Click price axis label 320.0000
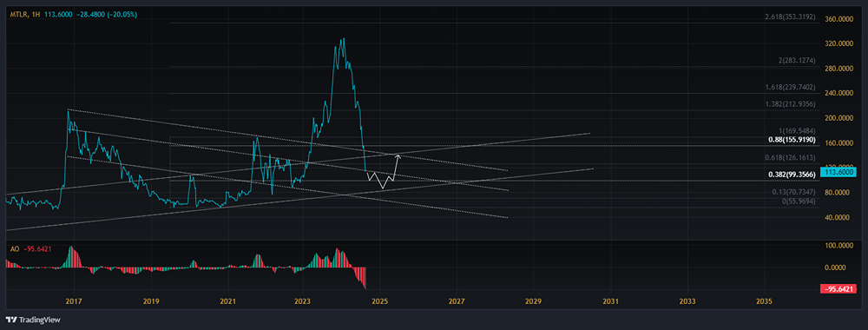Image resolution: width=868 pixels, height=330 pixels. click(839, 43)
